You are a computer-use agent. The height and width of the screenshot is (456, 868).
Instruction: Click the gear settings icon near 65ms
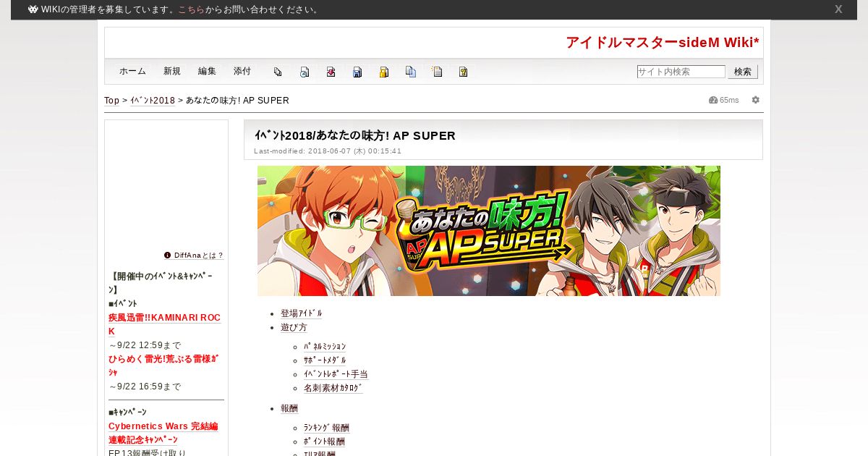tap(756, 100)
